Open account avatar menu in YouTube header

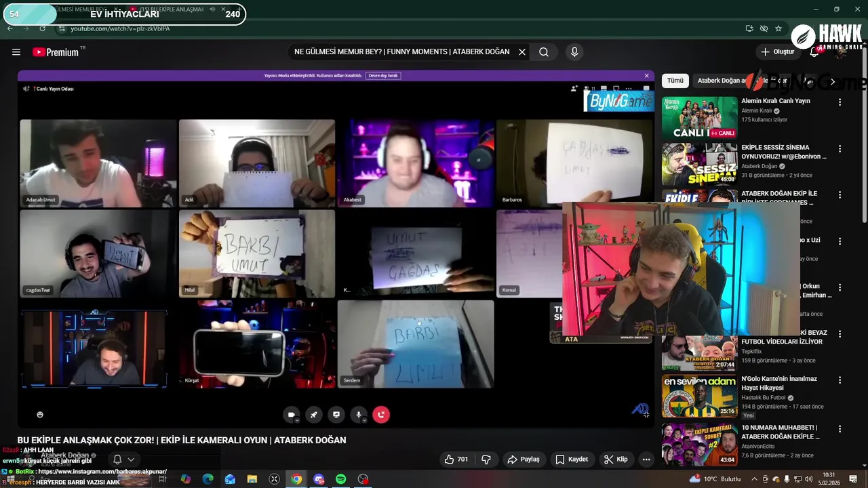tap(841, 52)
